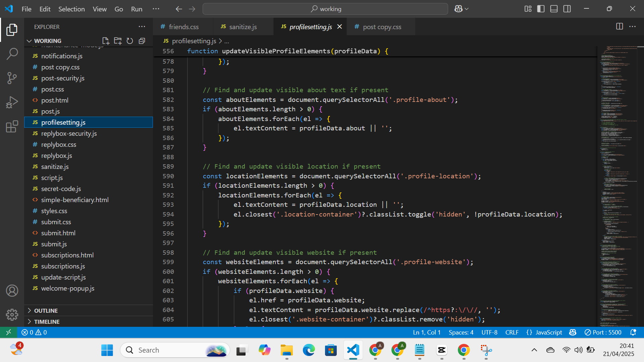
Task: Switch to the sanitize.js editor tab
Action: pyautogui.click(x=243, y=26)
